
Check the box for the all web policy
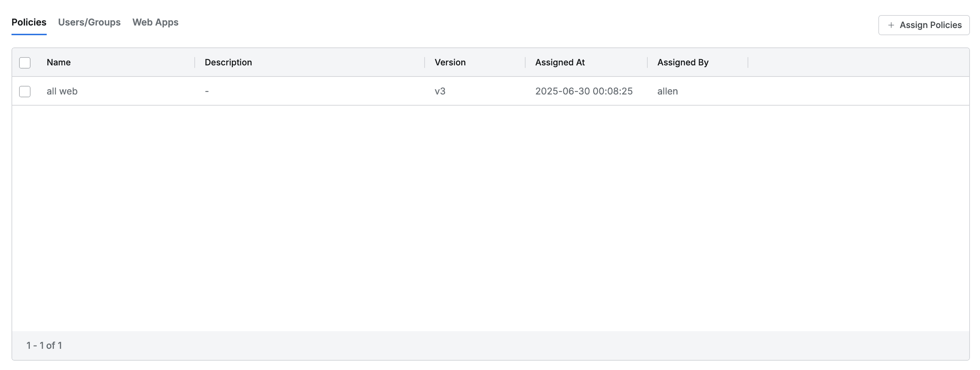tap(25, 92)
